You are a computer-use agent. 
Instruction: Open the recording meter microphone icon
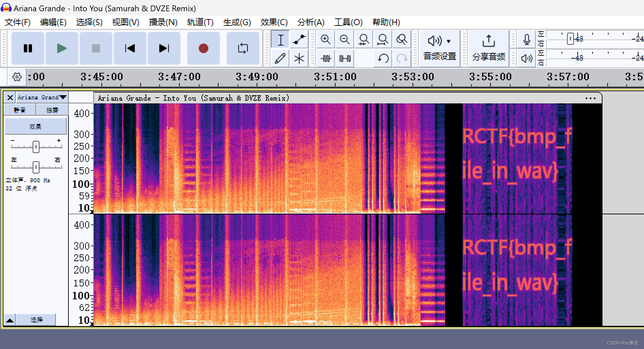pyautogui.click(x=526, y=39)
